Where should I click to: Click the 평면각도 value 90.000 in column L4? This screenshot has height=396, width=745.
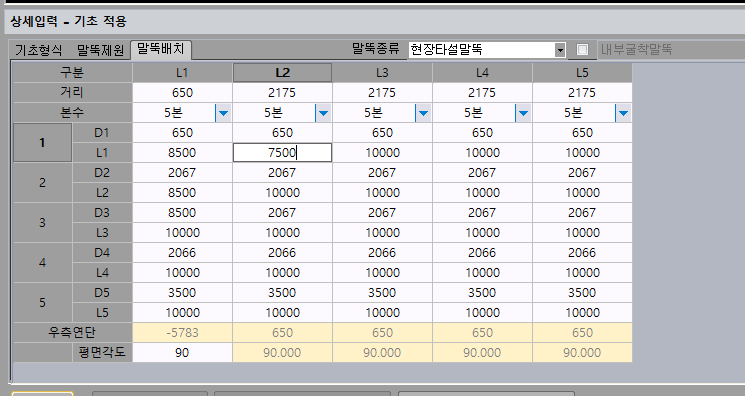click(482, 352)
